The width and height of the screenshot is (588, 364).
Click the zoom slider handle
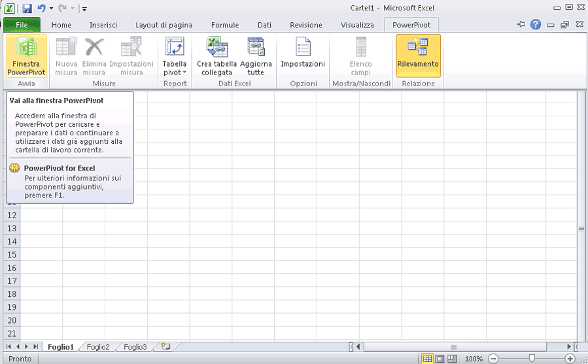click(x=532, y=359)
